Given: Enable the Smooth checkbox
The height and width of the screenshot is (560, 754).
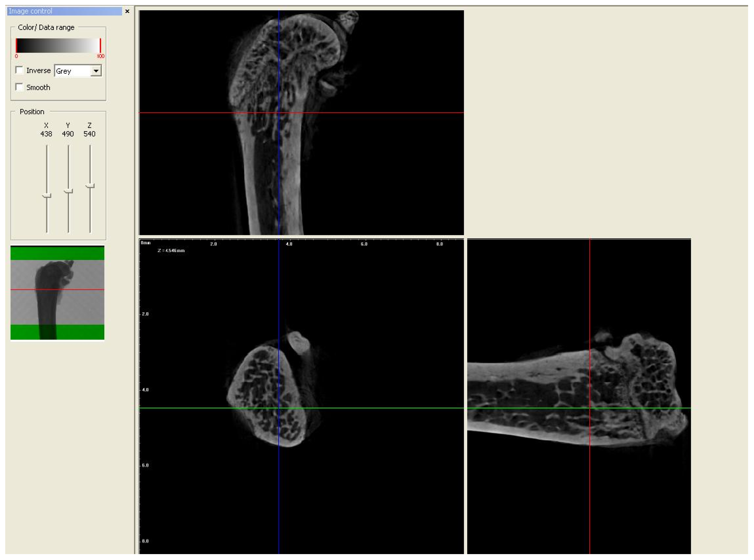Looking at the screenshot, I should coord(20,87).
